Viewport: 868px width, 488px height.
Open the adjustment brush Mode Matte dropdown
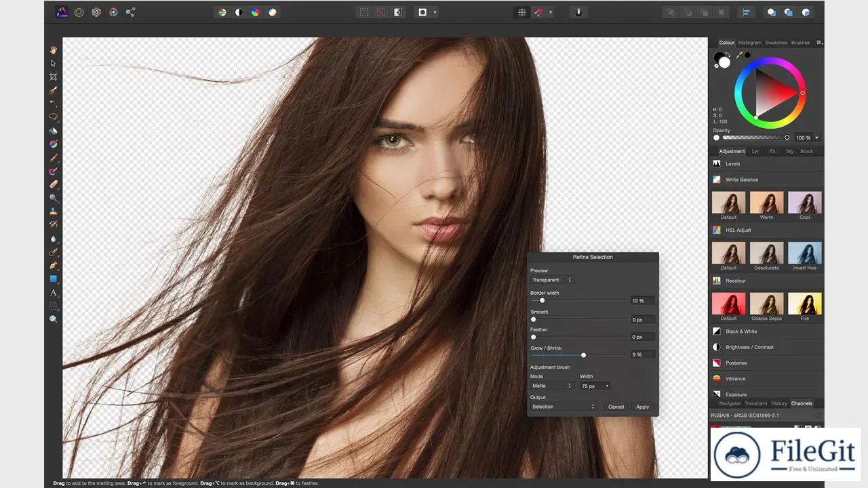coord(552,386)
